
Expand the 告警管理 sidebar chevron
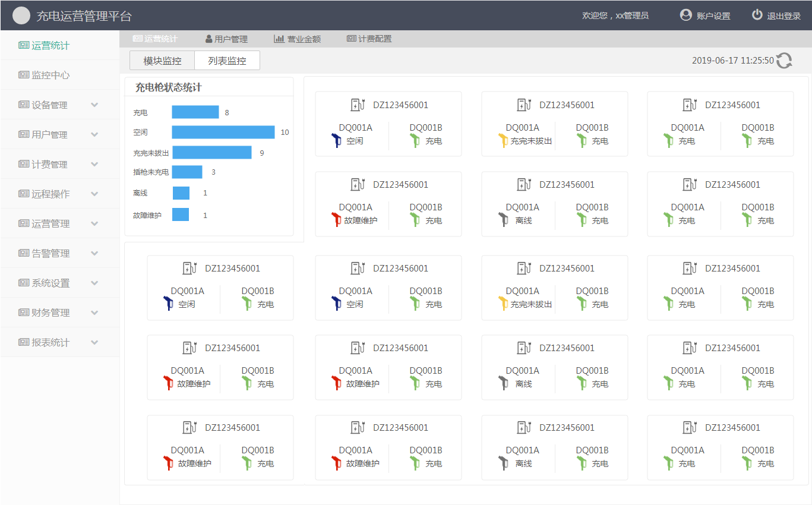tap(94, 253)
